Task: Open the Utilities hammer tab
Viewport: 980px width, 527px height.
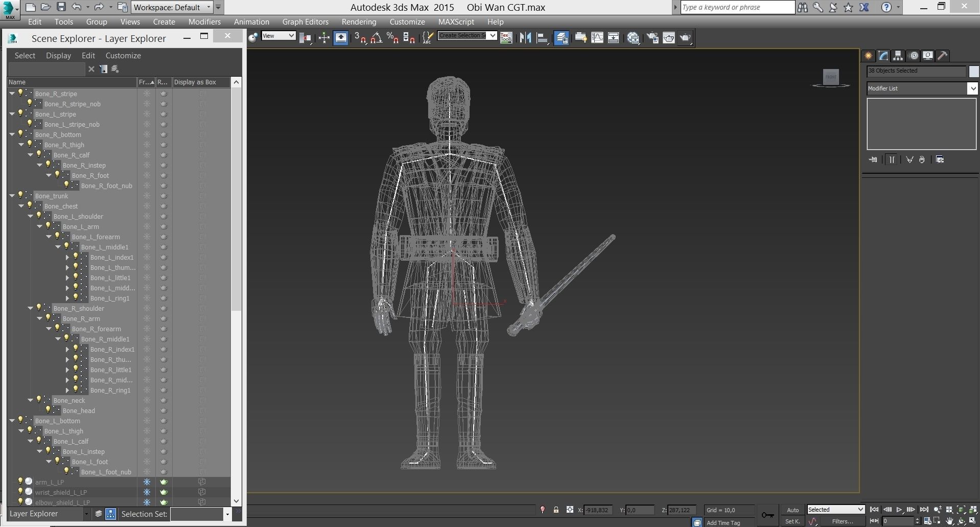Action: (943, 56)
